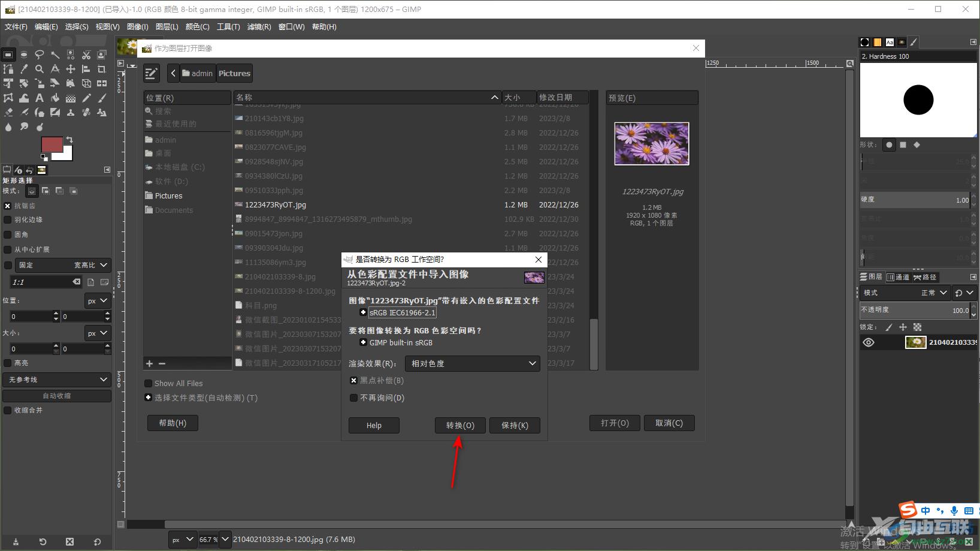Click the type-a-file-name pencil icon in the file dialog
The width and height of the screenshot is (980, 551).
point(151,74)
